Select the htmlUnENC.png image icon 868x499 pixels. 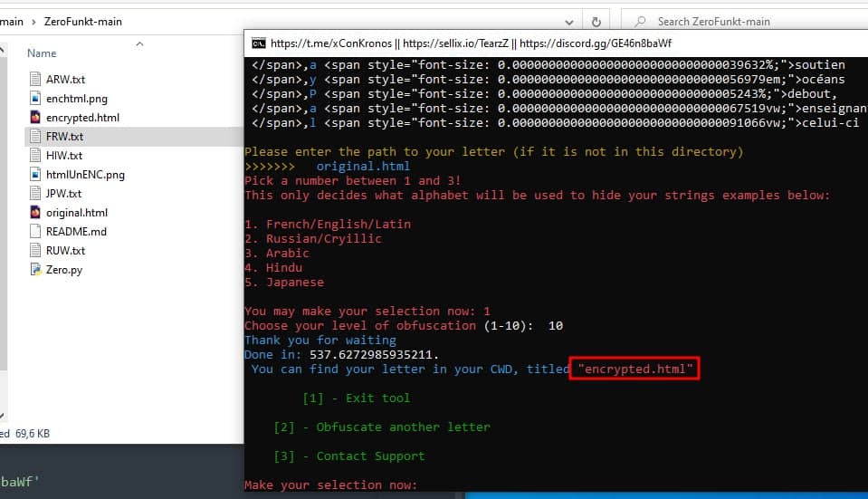tap(35, 174)
